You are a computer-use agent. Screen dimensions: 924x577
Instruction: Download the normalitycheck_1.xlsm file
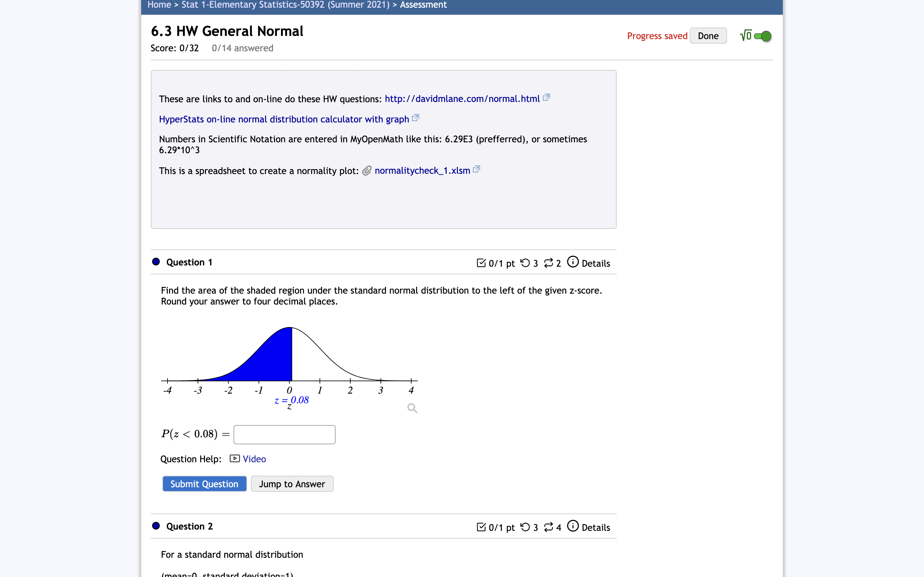tap(422, 171)
